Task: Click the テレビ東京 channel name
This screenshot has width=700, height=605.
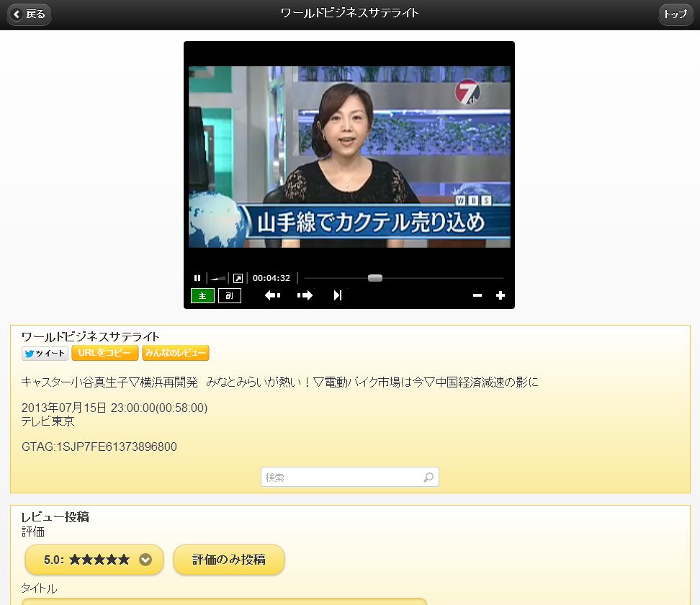Action: pos(48,421)
